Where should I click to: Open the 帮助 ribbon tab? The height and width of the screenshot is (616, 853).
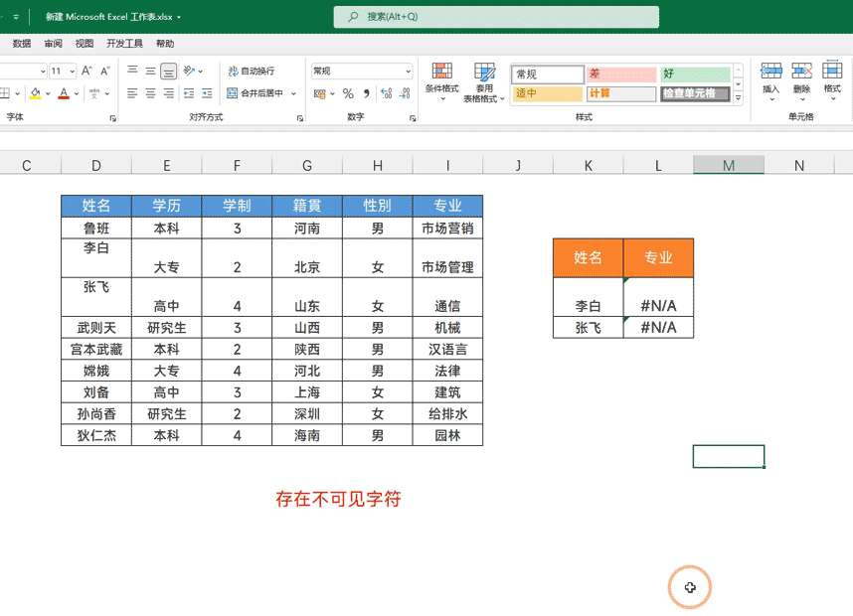165,44
